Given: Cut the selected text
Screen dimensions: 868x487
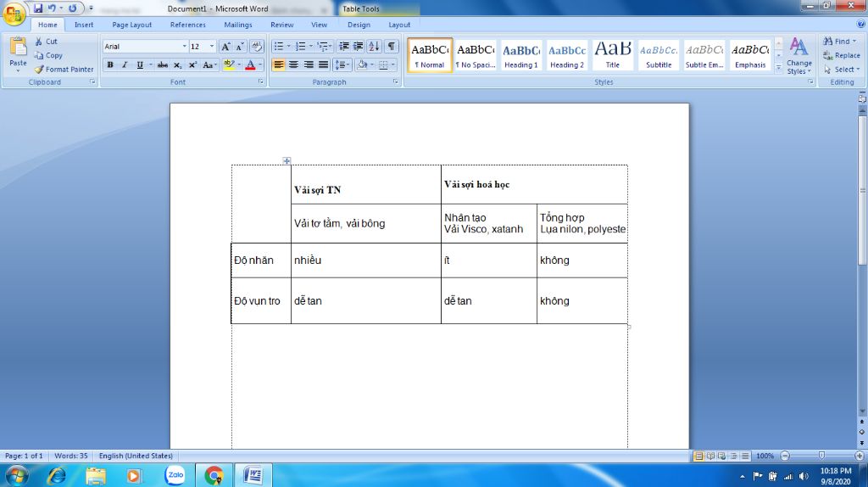Looking at the screenshot, I should tap(47, 42).
